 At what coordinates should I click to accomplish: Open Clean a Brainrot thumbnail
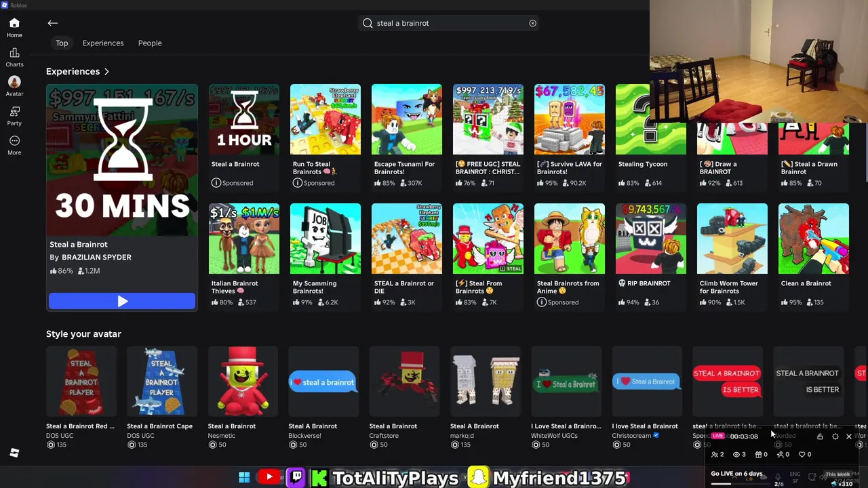point(814,239)
